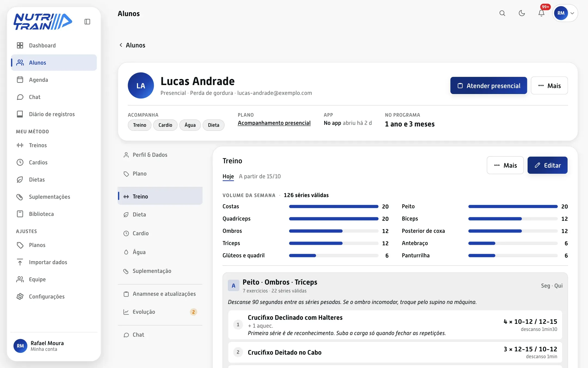Viewport: 588px width, 368px height.
Task: Click the Cardios clock icon
Action: pos(20,162)
